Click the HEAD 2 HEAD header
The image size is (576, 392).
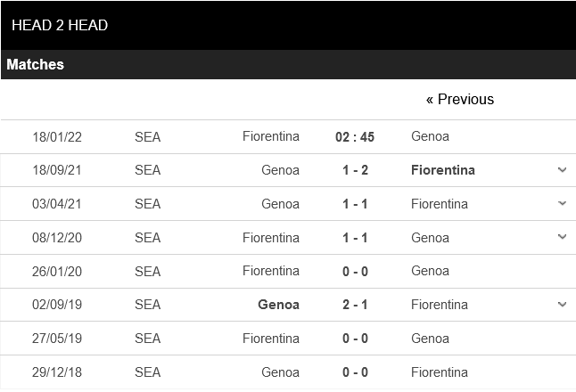pos(60,25)
